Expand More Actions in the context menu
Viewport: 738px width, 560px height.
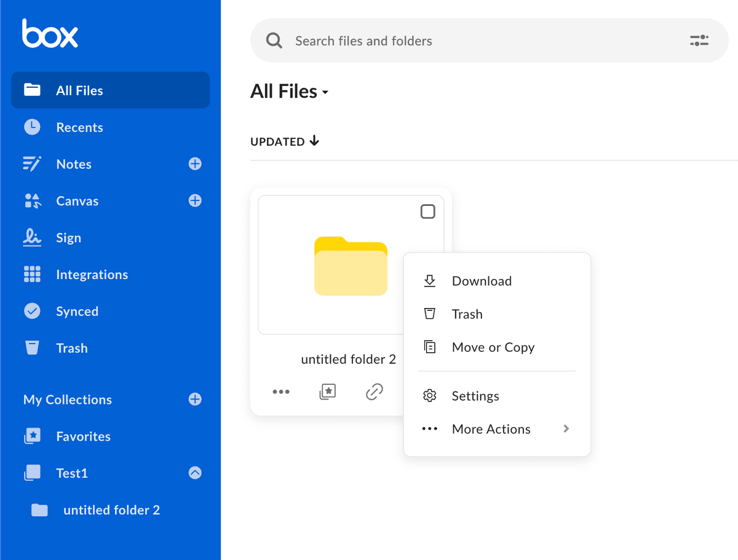click(x=491, y=428)
